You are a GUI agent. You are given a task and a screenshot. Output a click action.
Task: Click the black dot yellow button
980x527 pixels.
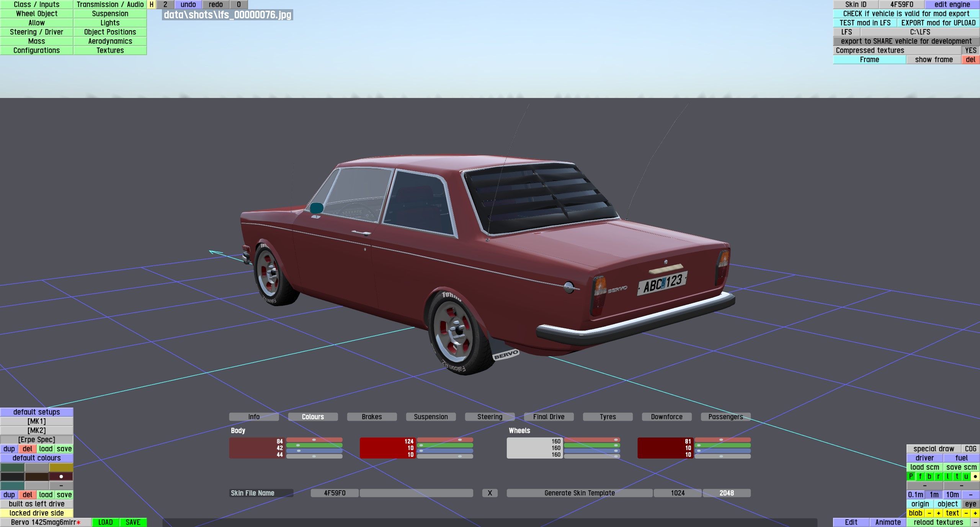(975, 476)
